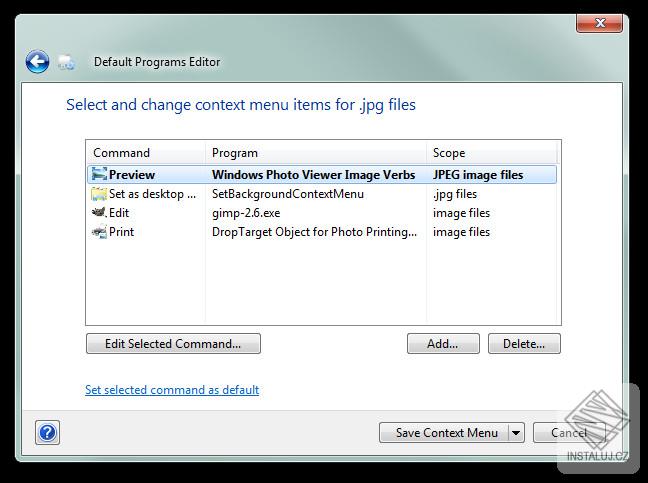Click the Default Programs Editor title icon

tap(66, 62)
